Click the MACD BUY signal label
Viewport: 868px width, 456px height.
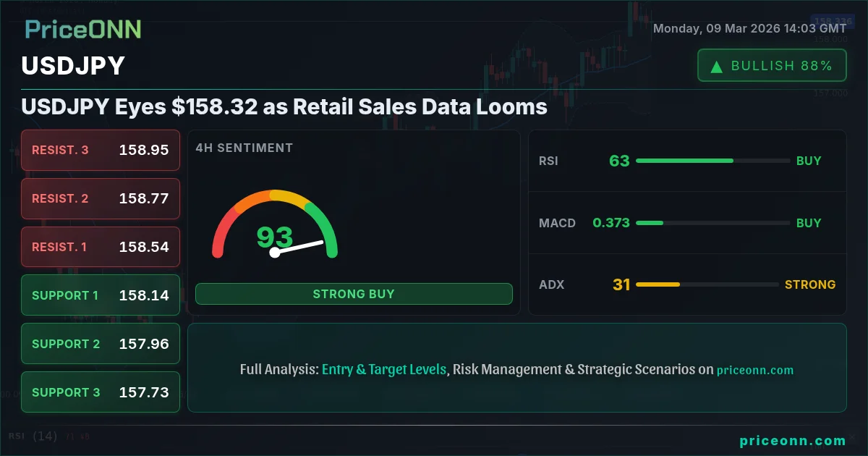[809, 223]
